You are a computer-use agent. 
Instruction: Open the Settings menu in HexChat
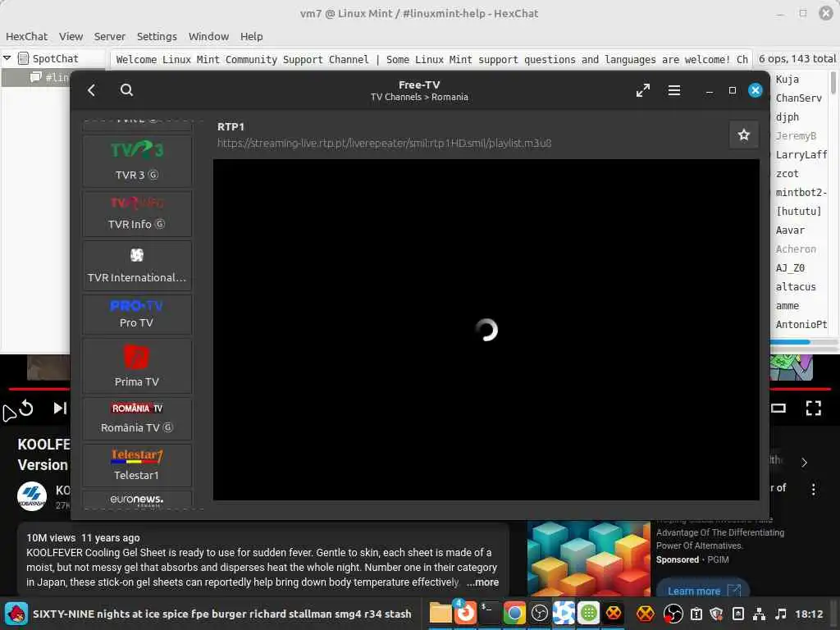pyautogui.click(x=157, y=36)
